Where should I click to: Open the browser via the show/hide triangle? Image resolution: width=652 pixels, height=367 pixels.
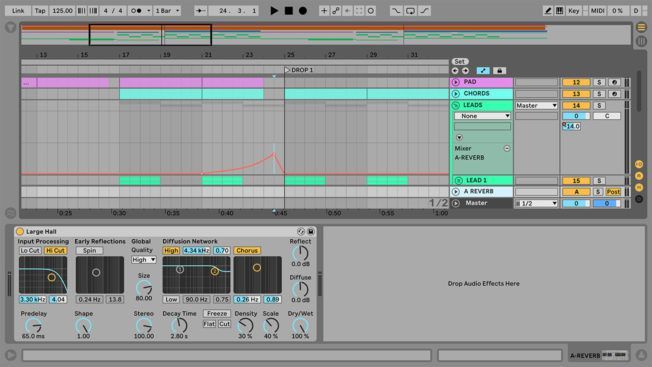click(x=10, y=27)
